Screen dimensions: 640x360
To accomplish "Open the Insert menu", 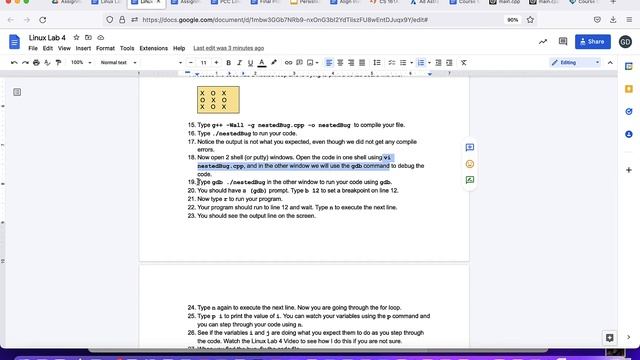I will tap(83, 48).
